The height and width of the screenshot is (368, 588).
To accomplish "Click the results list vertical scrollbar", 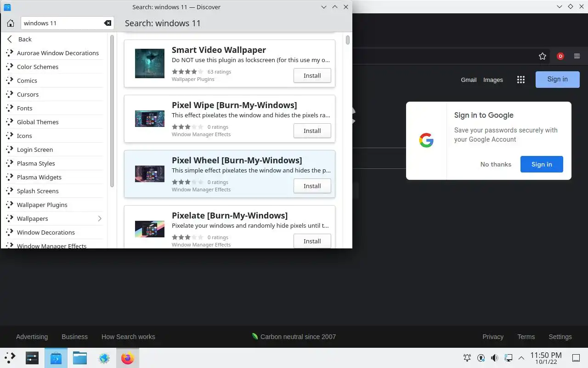I will [348, 40].
